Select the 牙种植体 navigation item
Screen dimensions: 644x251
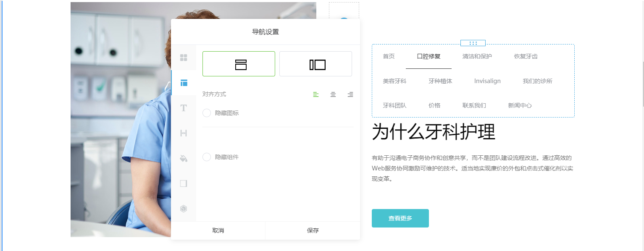(440, 81)
